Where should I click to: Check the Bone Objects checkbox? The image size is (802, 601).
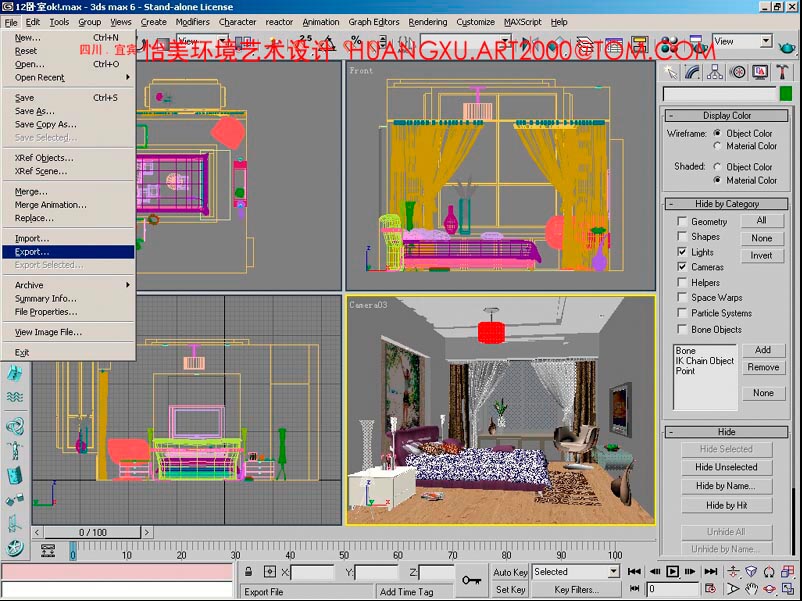[x=682, y=329]
